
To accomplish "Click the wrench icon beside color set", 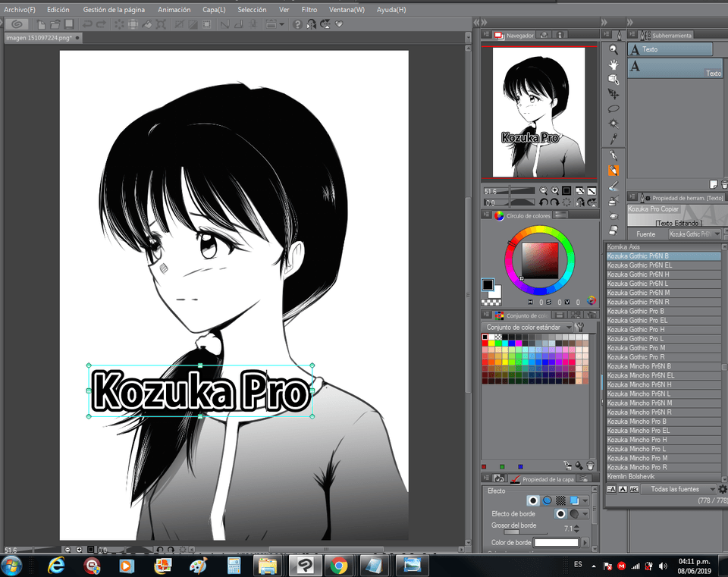I will (x=579, y=327).
